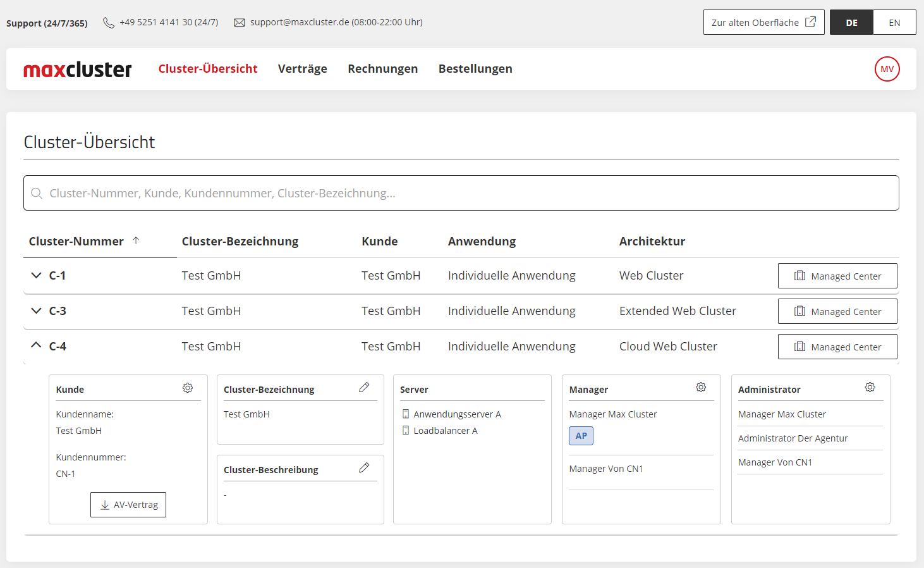Image resolution: width=924 pixels, height=568 pixels.
Task: Click the AP badge under Manager Max Cluster
Action: pos(581,436)
